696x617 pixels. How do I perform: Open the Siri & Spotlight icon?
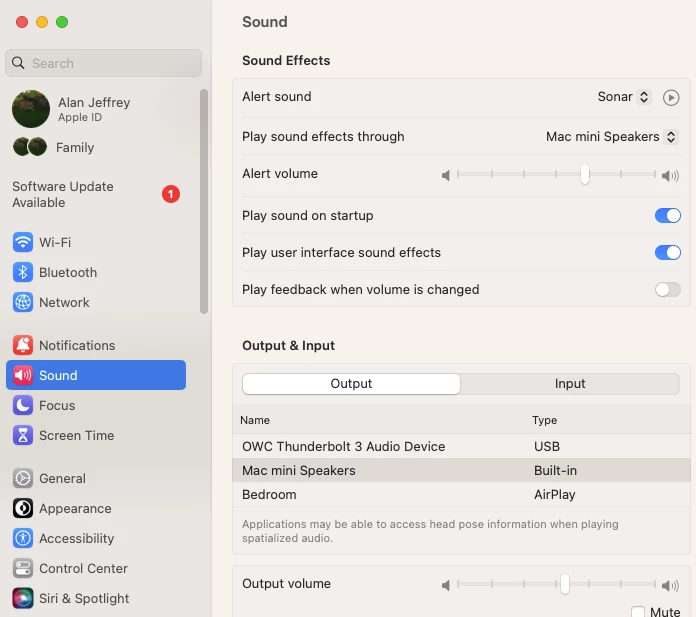(23, 598)
